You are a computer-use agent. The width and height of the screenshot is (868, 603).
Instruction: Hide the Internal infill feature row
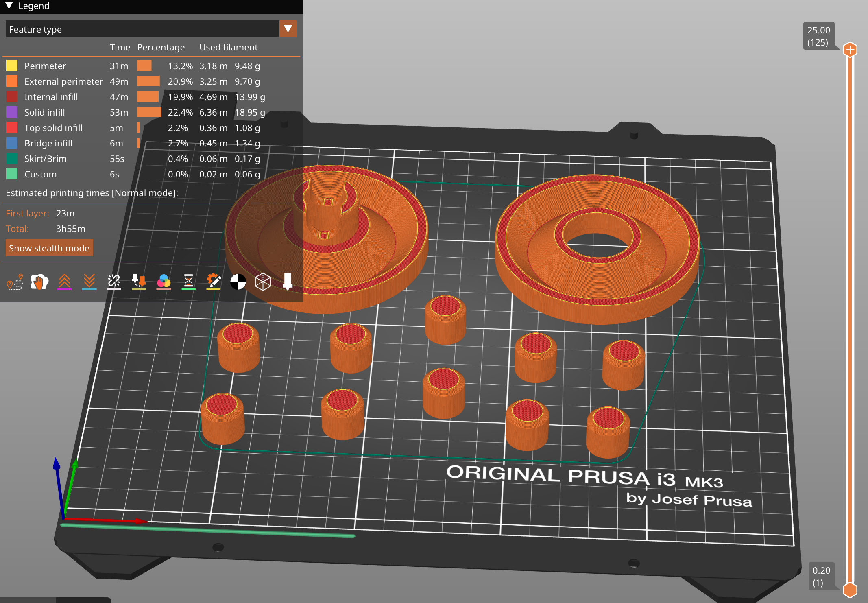click(51, 97)
